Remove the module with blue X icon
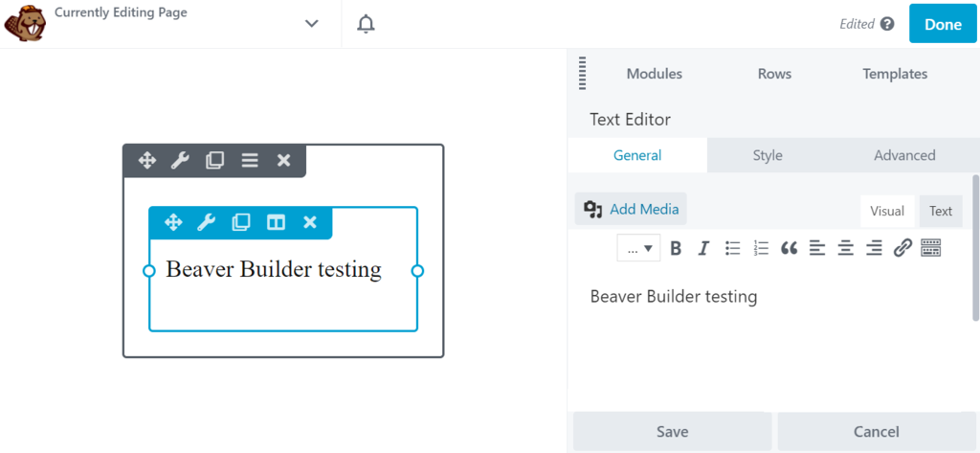The width and height of the screenshot is (980, 453). [x=310, y=222]
